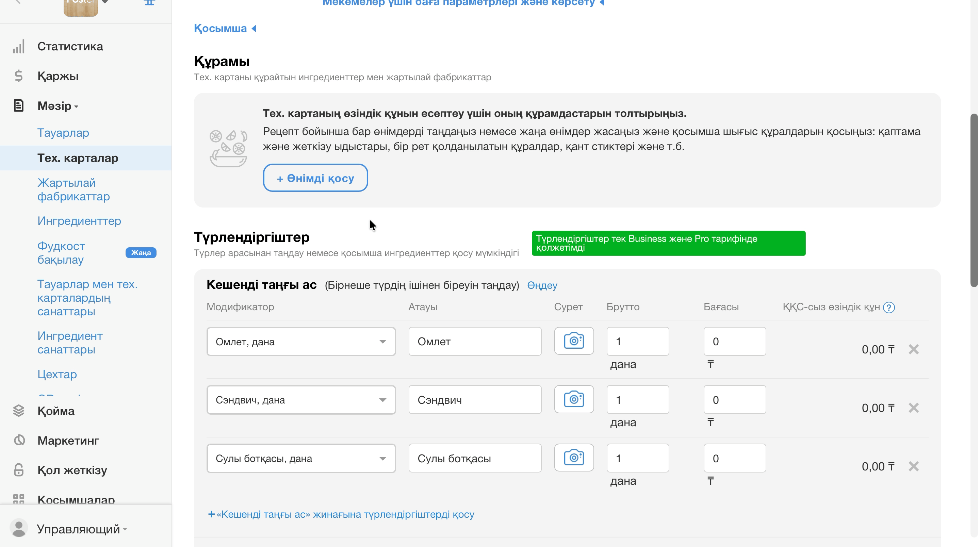Upload photo for Сұлы ботқасы modifier
This screenshot has width=980, height=547.
[574, 458]
